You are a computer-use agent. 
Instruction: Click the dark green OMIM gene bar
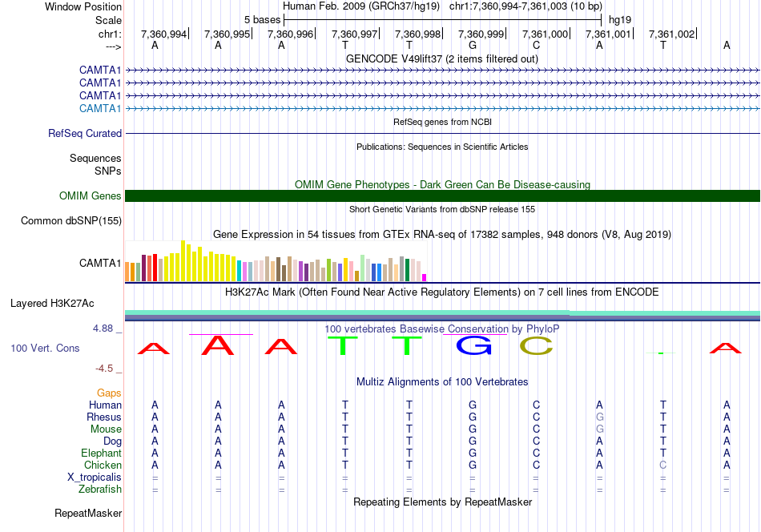(443, 195)
